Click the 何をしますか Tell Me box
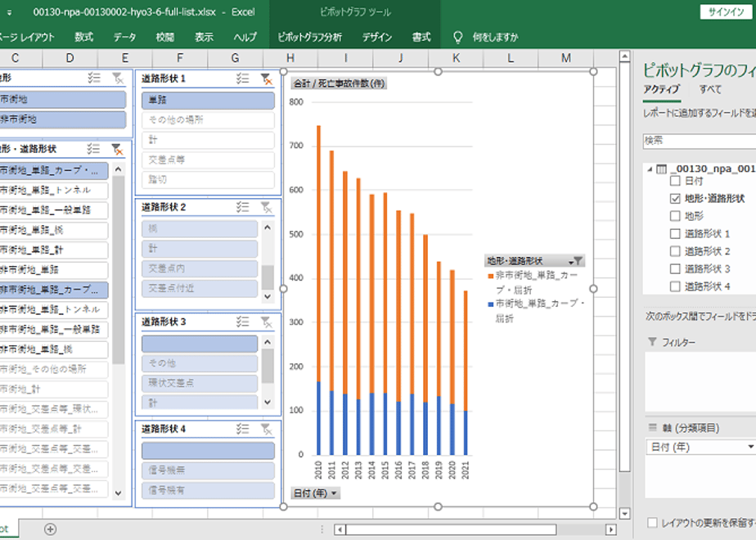This screenshot has width=756, height=540. coord(495,37)
